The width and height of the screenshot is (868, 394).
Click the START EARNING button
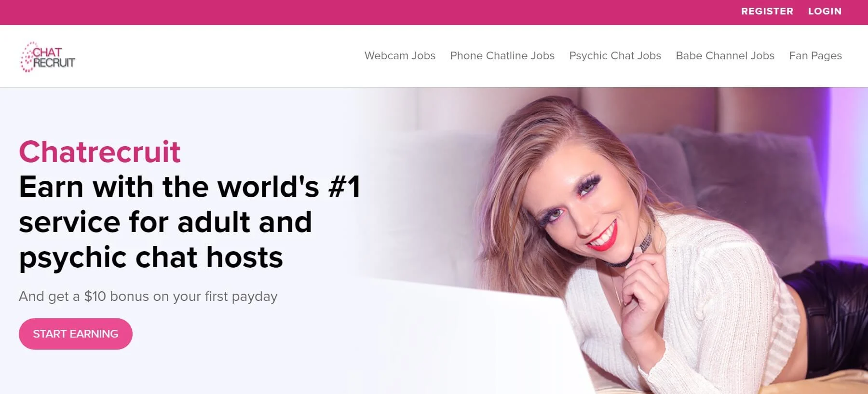coord(76,334)
